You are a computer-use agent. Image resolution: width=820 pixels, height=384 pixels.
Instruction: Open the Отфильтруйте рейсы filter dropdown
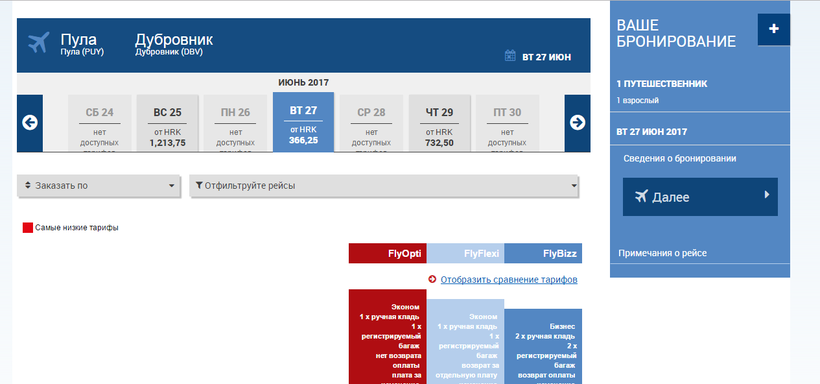[385, 186]
